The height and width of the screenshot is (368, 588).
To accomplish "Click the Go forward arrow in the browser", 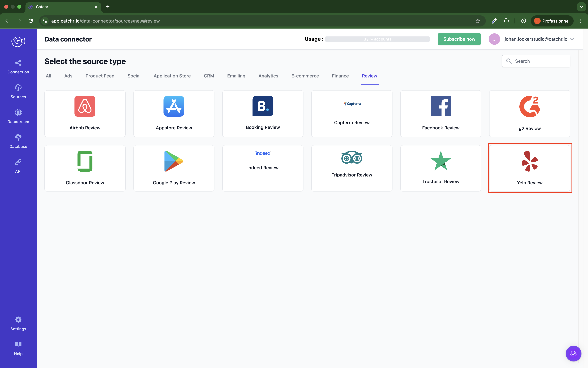I will point(19,21).
